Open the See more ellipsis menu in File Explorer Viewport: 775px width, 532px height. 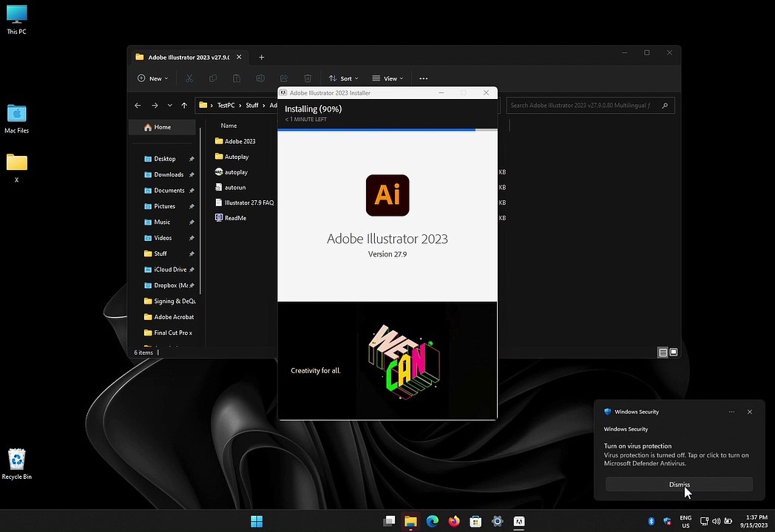[x=424, y=78]
